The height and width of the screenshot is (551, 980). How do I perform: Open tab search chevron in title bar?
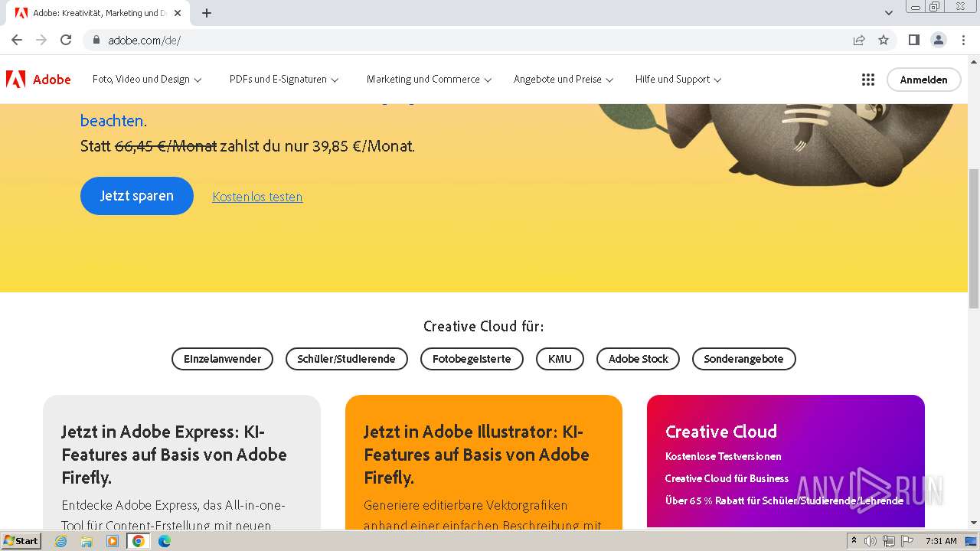point(889,13)
